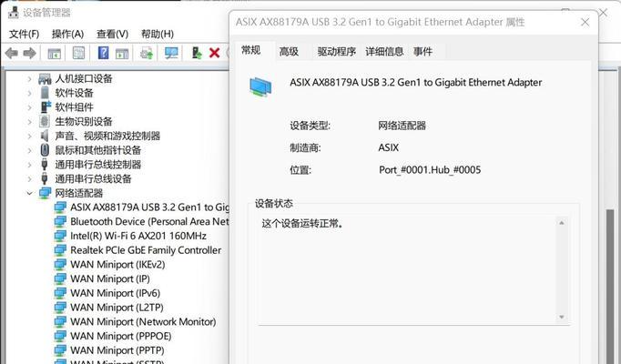Expand the 生物识别设备 category
Viewport: 621px width, 364px height.
point(29,122)
